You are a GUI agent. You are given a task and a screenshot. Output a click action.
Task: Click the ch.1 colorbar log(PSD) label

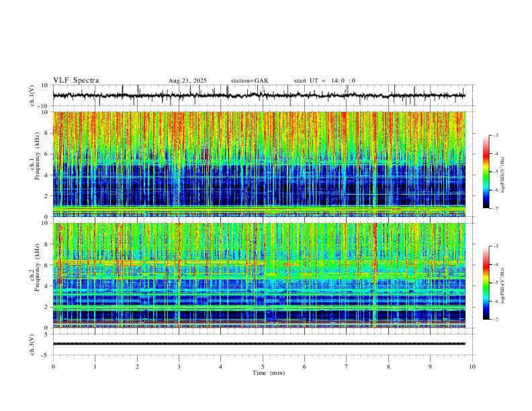(x=502, y=175)
